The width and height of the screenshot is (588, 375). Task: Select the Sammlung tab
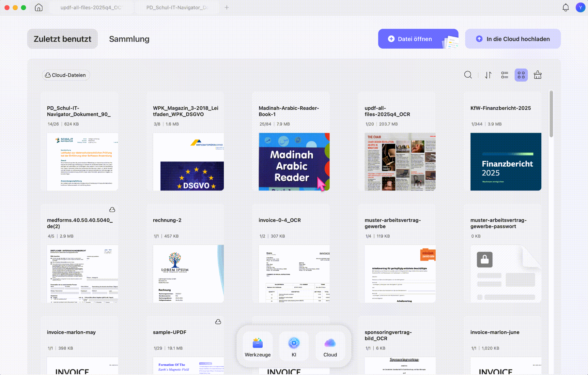tap(129, 39)
